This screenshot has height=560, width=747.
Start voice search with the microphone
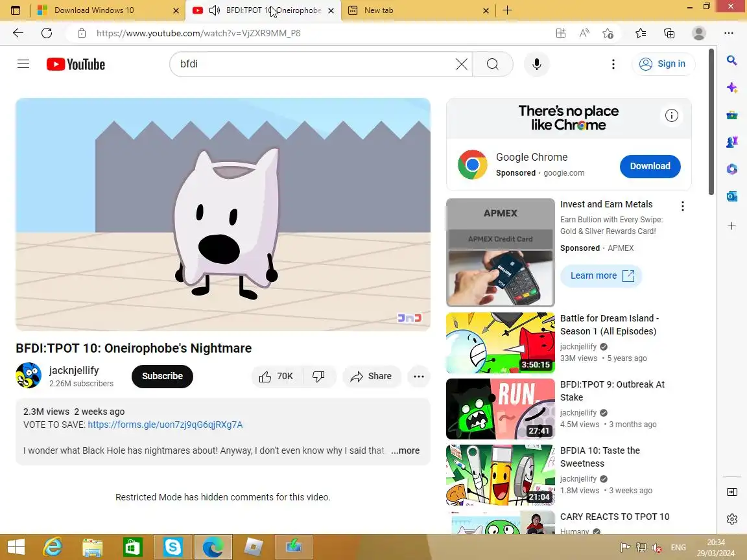point(536,64)
